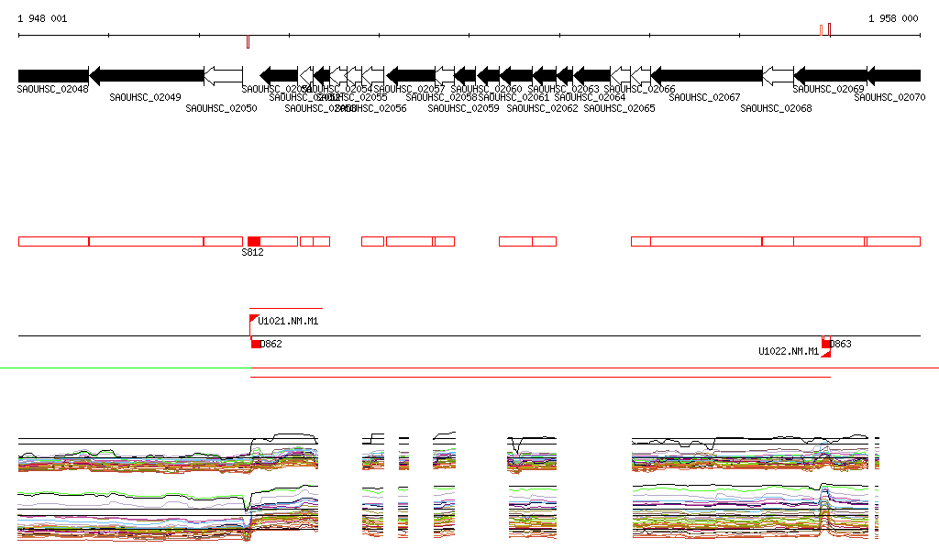This screenshot has width=939, height=560.
Task: Click the white SAOUHSC_02068 gene arrow
Action: click(x=778, y=75)
